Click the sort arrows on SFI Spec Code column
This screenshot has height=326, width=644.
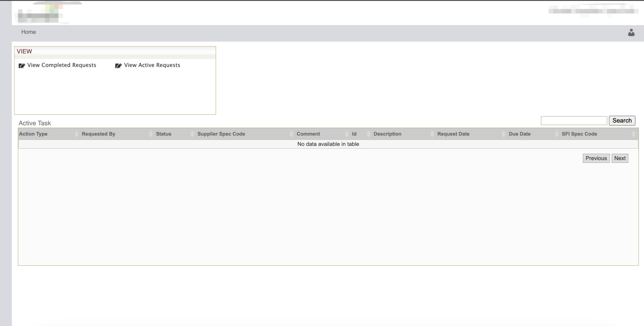(x=634, y=134)
